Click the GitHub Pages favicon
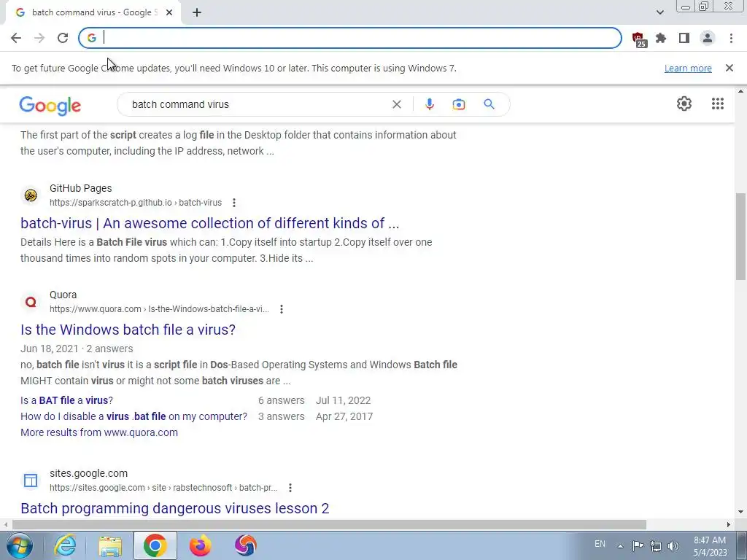Image resolution: width=747 pixels, height=560 pixels. coord(31,195)
